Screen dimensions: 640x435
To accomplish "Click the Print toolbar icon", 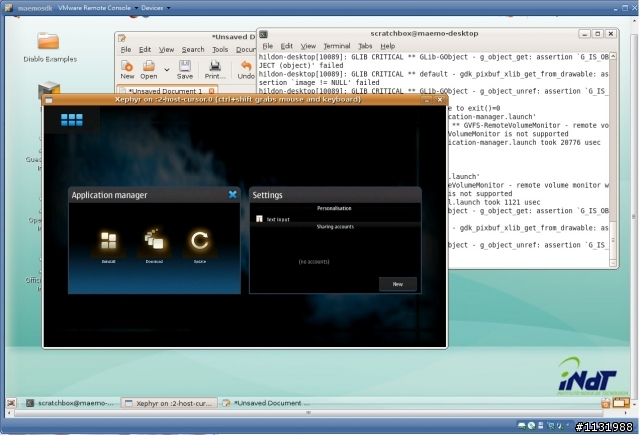I will [x=215, y=69].
